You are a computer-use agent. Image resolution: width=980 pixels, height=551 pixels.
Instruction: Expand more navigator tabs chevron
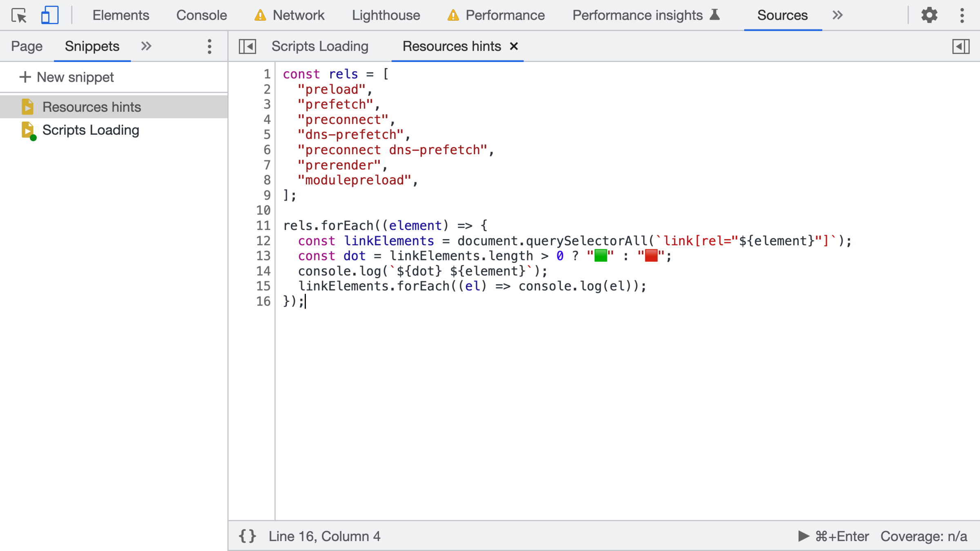146,47
